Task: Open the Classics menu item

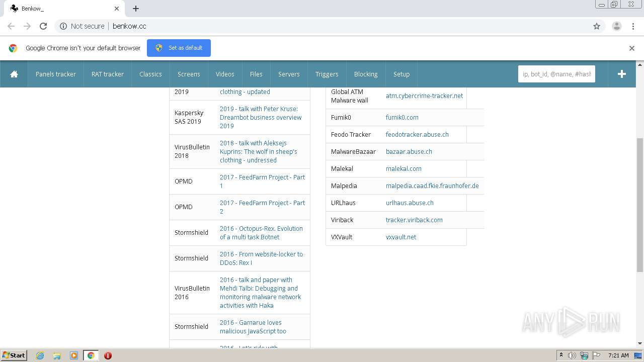Action: click(150, 74)
